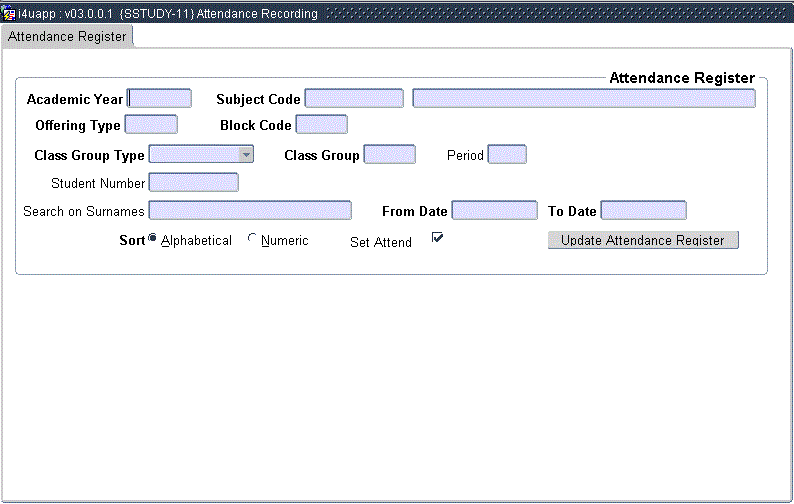Focus the Subject Code input box
Screen dimensions: 794x504
click(x=354, y=98)
